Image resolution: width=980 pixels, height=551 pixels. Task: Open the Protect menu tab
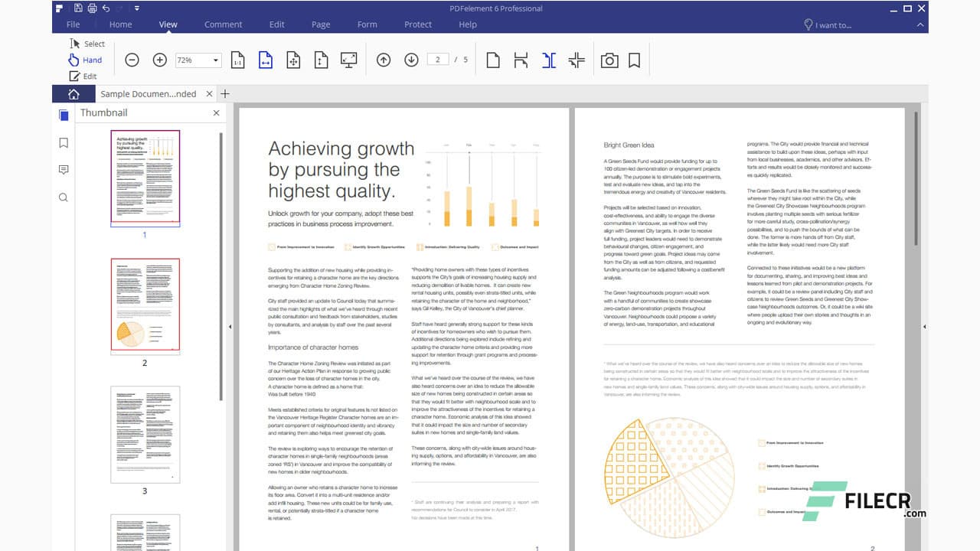(x=418, y=24)
